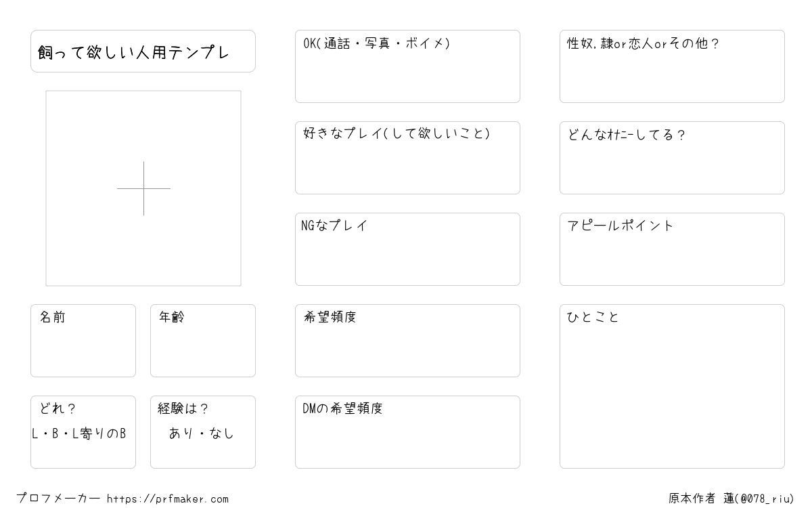Select the 希望頻度 field
The width and height of the screenshot is (812, 508).
tap(407, 341)
